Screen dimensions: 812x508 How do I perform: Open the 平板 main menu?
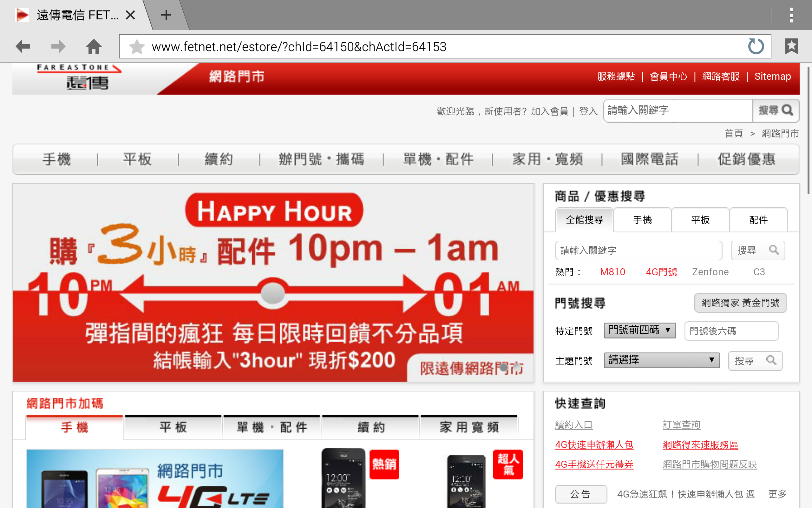tap(137, 159)
